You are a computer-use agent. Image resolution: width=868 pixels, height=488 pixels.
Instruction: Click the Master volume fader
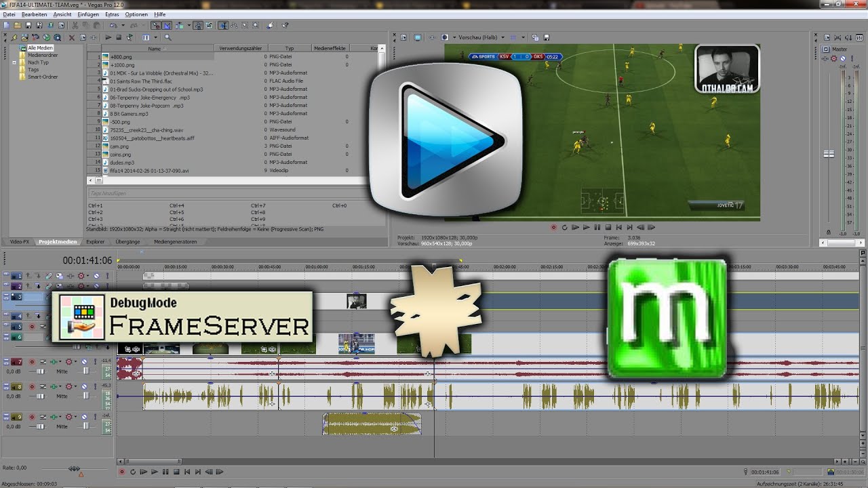tap(829, 154)
